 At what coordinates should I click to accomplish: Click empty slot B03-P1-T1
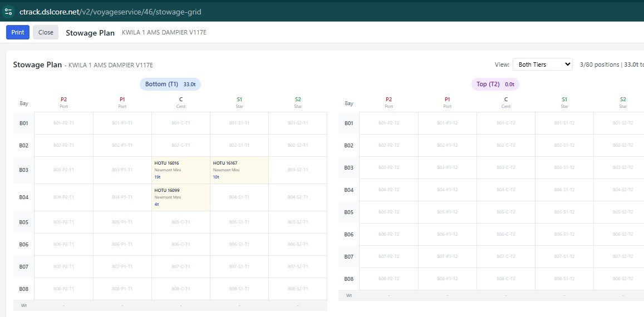[x=122, y=170]
